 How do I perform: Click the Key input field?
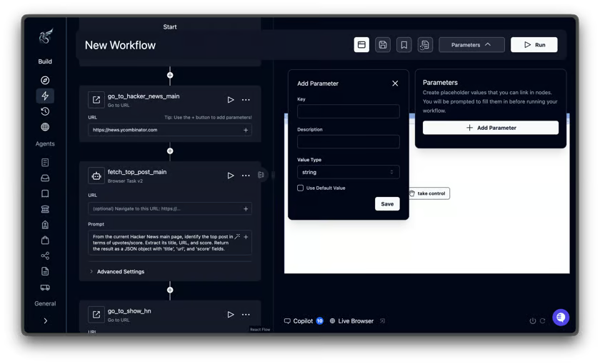pyautogui.click(x=349, y=111)
